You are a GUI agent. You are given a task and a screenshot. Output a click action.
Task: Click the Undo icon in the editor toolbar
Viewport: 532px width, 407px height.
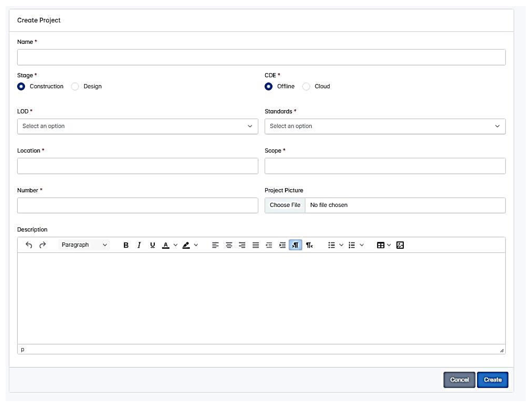(x=29, y=245)
